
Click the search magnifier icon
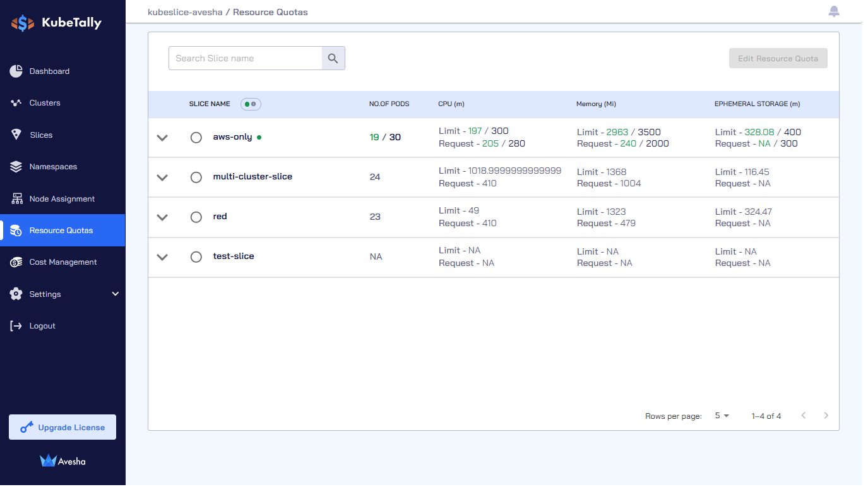coord(333,58)
